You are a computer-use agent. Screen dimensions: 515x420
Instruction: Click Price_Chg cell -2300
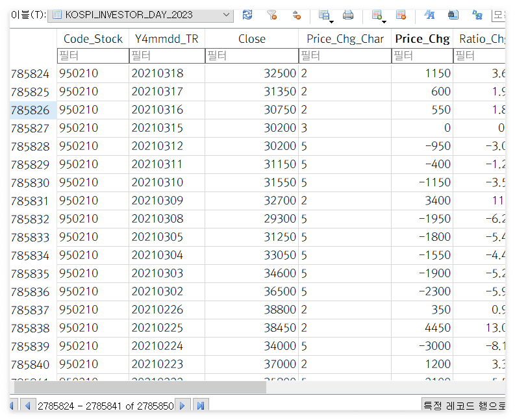tap(422, 291)
